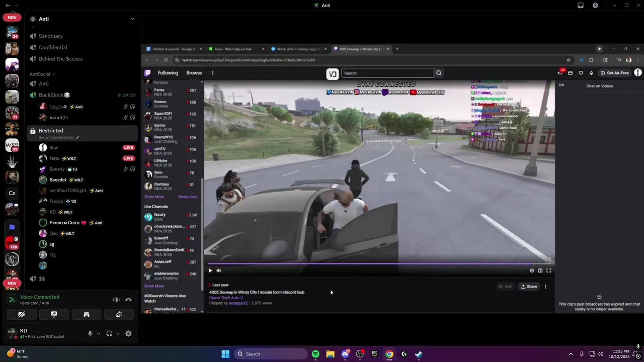This screenshot has height=362, width=644.
Task: Open the $$ voice channel
Action: tap(82, 279)
